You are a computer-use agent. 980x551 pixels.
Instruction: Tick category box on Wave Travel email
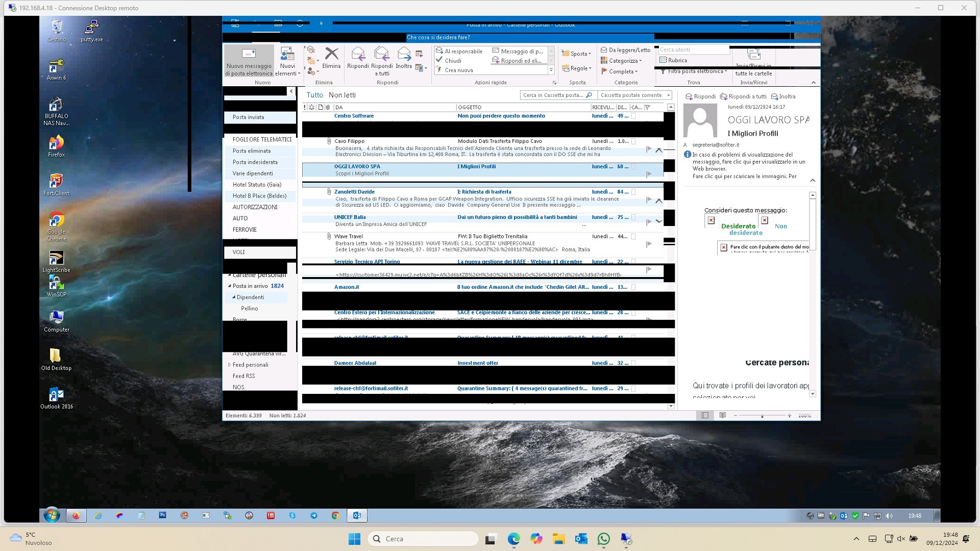coord(633,237)
